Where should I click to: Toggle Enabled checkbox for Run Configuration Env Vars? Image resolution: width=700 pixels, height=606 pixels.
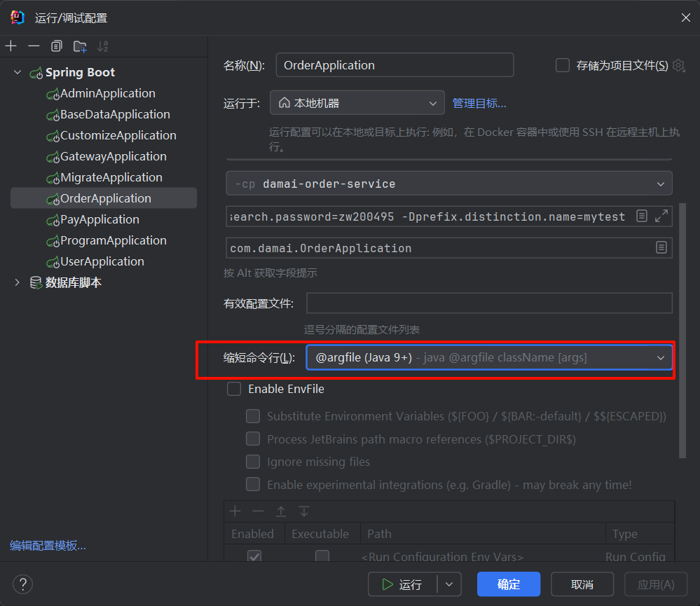click(x=254, y=556)
